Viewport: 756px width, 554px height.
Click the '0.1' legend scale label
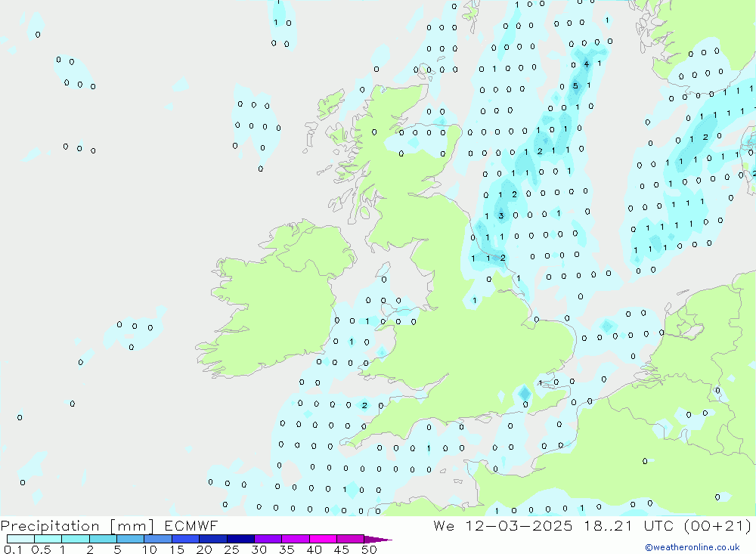point(13,549)
